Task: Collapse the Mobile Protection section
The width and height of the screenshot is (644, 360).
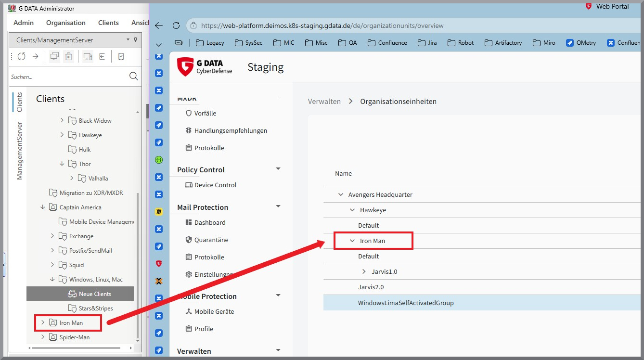Action: (278, 296)
